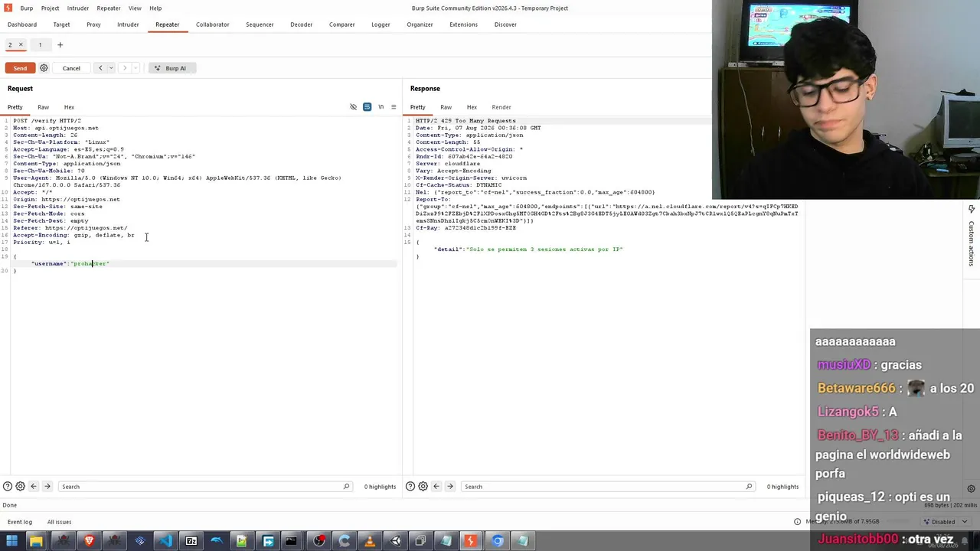The width and height of the screenshot is (980, 551).
Task: Open All issues panel
Action: 59,522
